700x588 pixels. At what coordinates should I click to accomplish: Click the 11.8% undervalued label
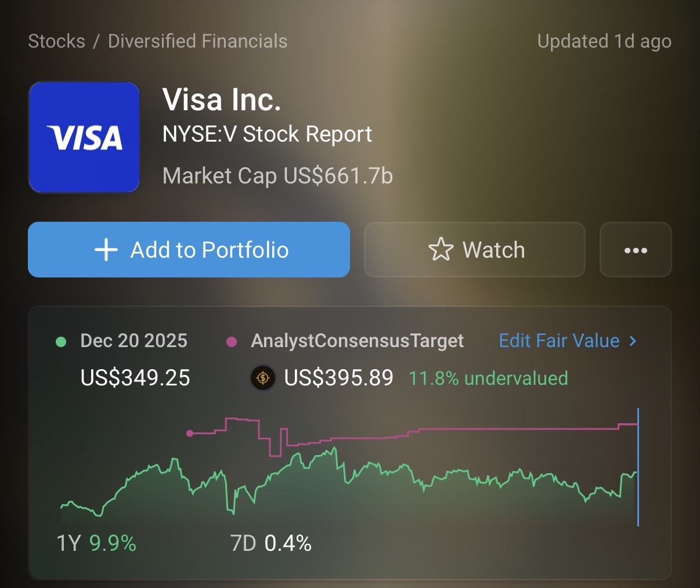[x=488, y=378]
